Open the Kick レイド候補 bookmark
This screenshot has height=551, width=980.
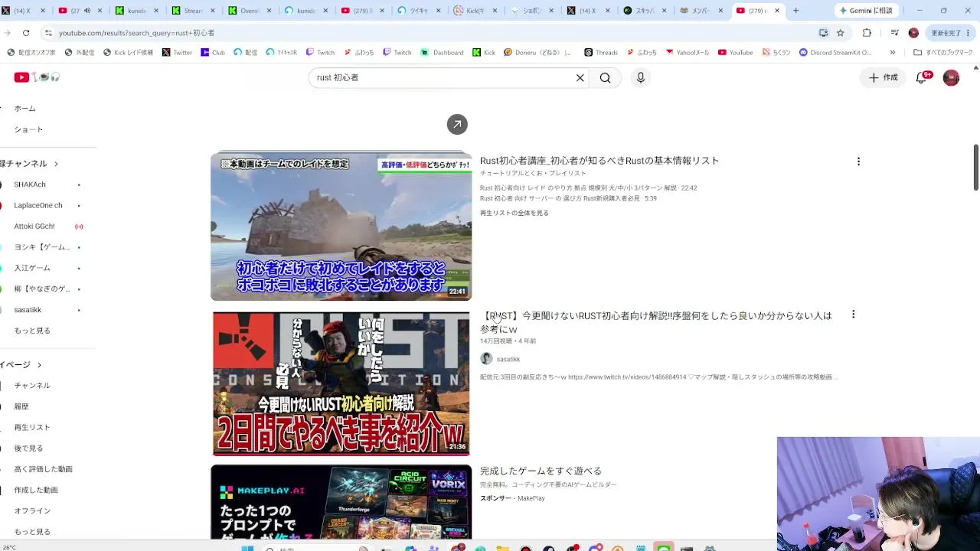(x=129, y=53)
